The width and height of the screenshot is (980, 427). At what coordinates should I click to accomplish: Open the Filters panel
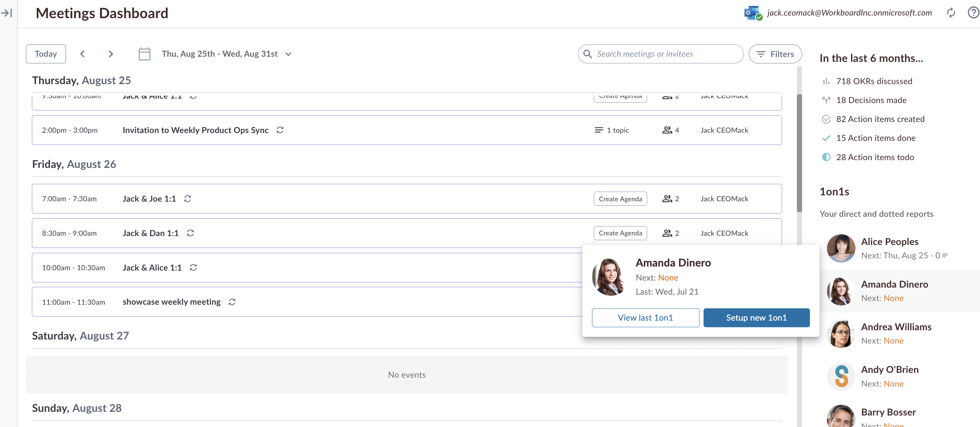tap(775, 54)
